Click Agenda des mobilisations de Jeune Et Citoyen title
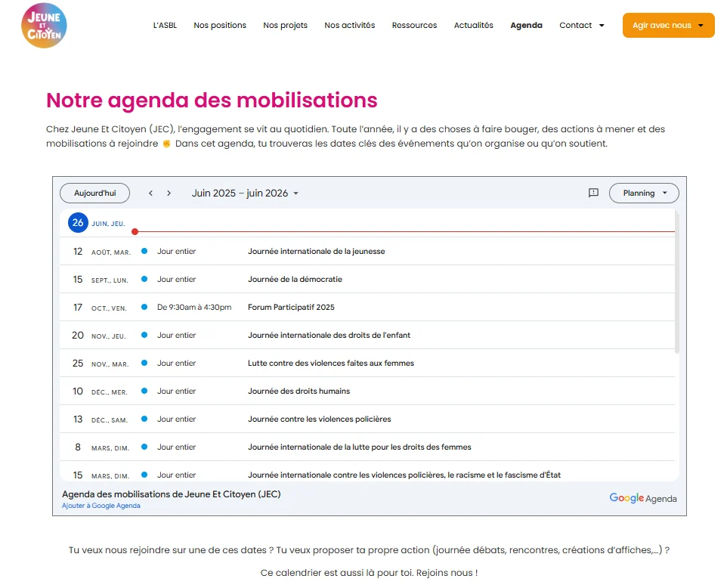The image size is (727, 588). pyautogui.click(x=172, y=494)
